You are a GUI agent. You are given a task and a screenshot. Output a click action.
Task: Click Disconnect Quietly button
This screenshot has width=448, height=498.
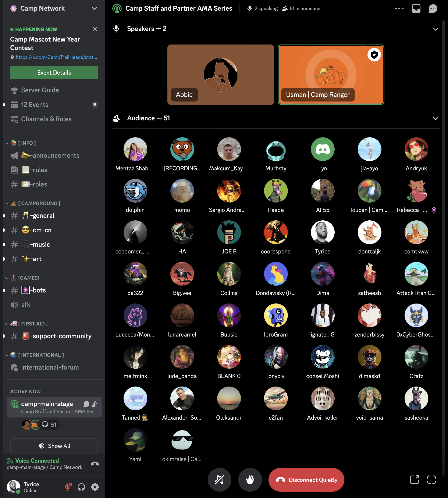[x=306, y=480]
